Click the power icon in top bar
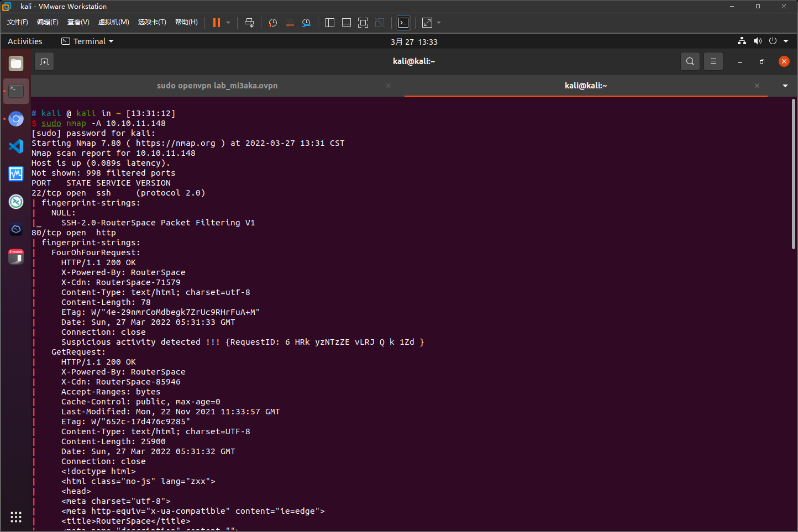Image resolution: width=798 pixels, height=532 pixels. click(773, 41)
